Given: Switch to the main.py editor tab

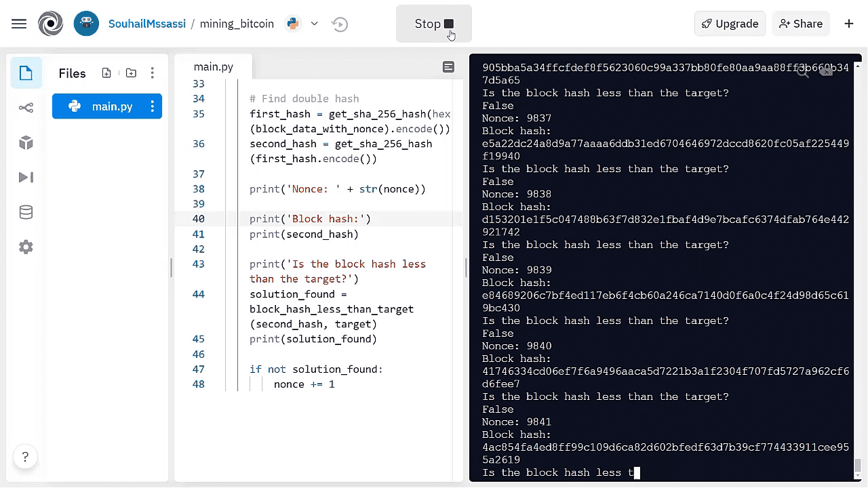Looking at the screenshot, I should (x=214, y=66).
